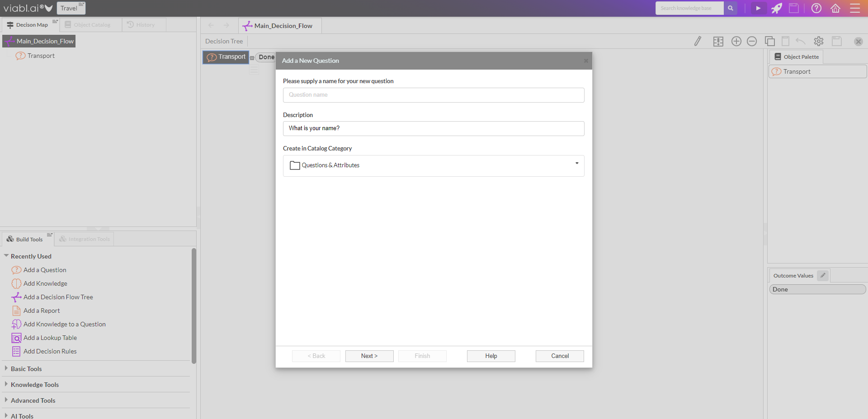Select the pencil edit tool in toolbar
This screenshot has height=419, width=868.
[698, 41]
